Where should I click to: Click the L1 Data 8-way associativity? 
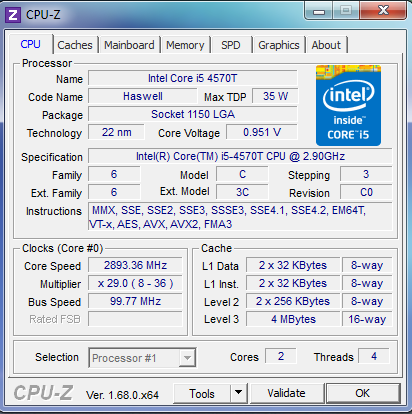[x=367, y=265]
